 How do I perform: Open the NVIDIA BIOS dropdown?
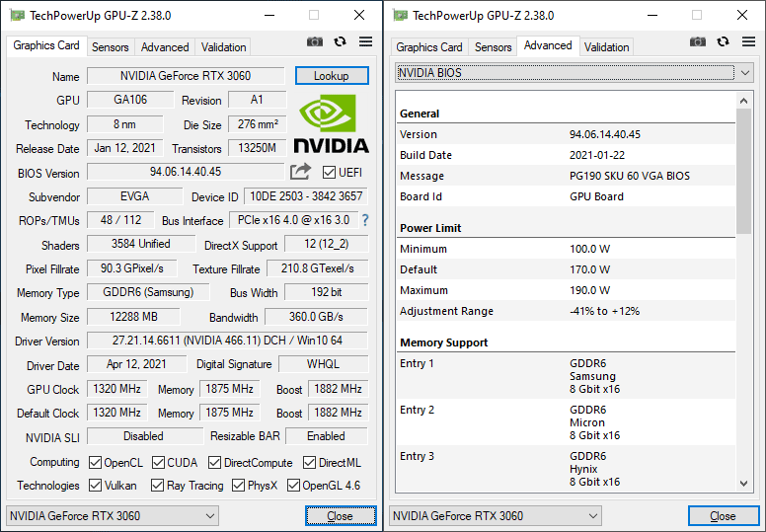(x=574, y=73)
